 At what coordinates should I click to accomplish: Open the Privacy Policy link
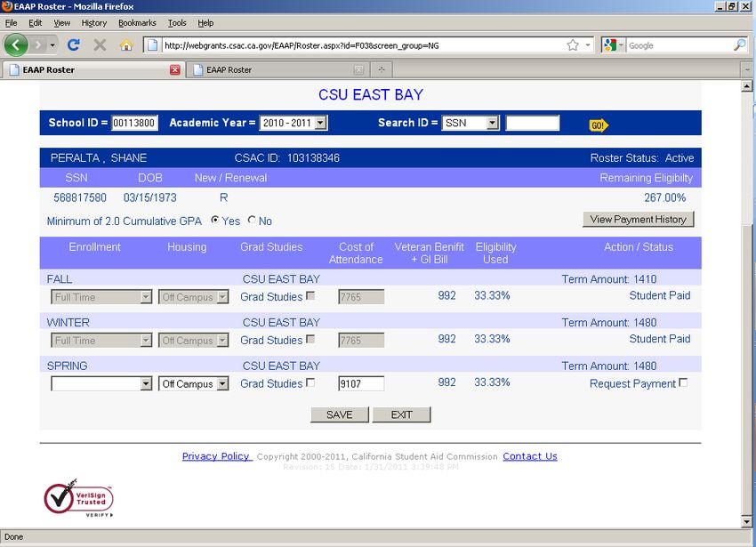pyautogui.click(x=216, y=455)
